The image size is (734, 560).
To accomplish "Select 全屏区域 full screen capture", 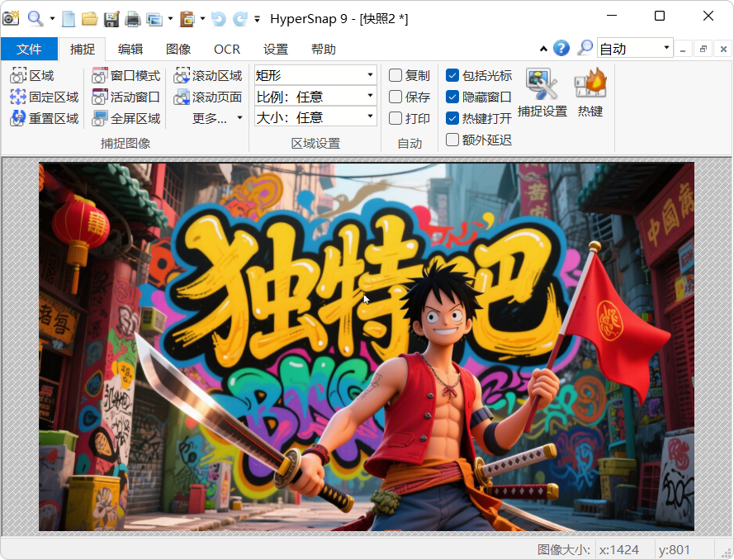I will [126, 118].
